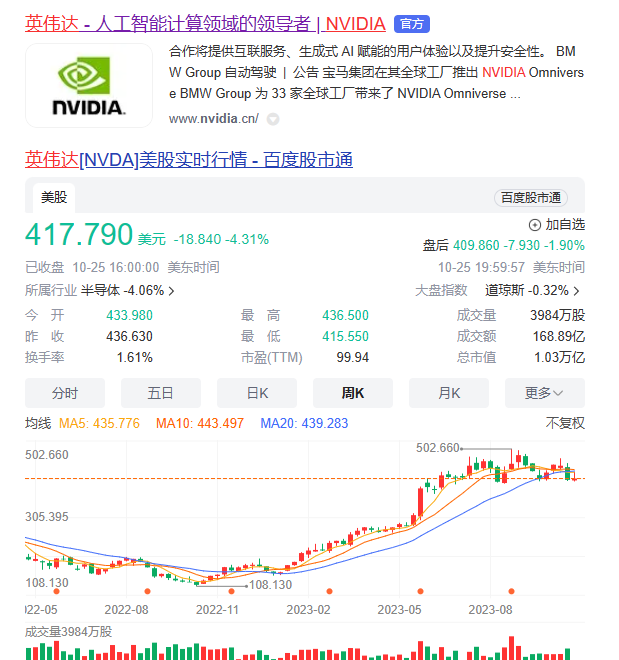Click the orange event dot near 2023-08
The image size is (619, 660).
pos(511,591)
